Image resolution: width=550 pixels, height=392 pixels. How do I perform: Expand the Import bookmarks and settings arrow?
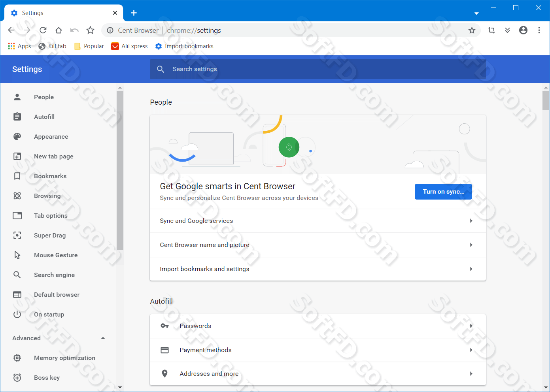pyautogui.click(x=471, y=269)
